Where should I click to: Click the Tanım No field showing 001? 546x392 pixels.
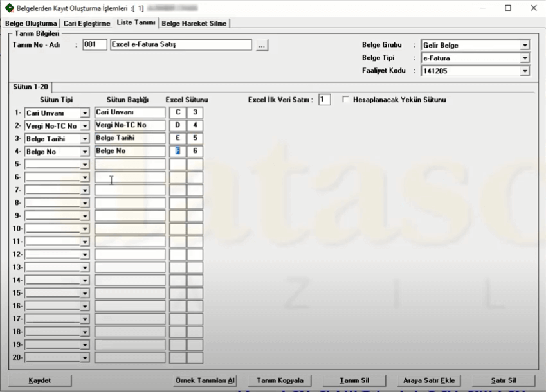[x=95, y=45]
